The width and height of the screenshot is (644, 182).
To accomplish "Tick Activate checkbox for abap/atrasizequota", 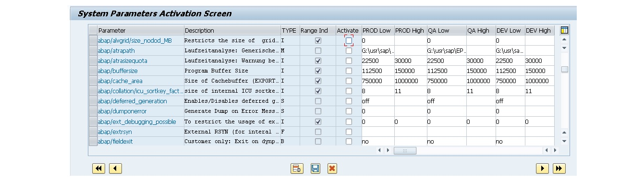I will [x=349, y=61].
